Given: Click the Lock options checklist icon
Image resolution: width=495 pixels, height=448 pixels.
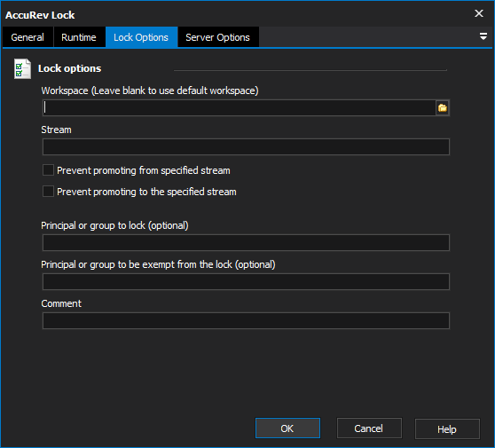Looking at the screenshot, I should pyautogui.click(x=22, y=69).
